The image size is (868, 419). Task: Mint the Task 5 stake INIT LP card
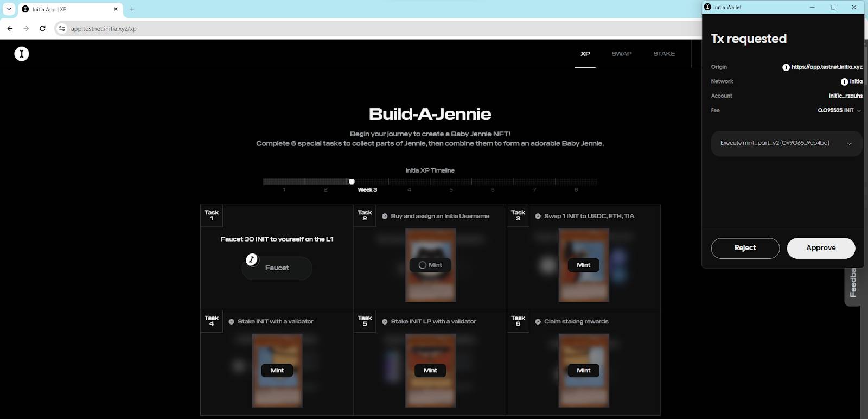click(430, 370)
